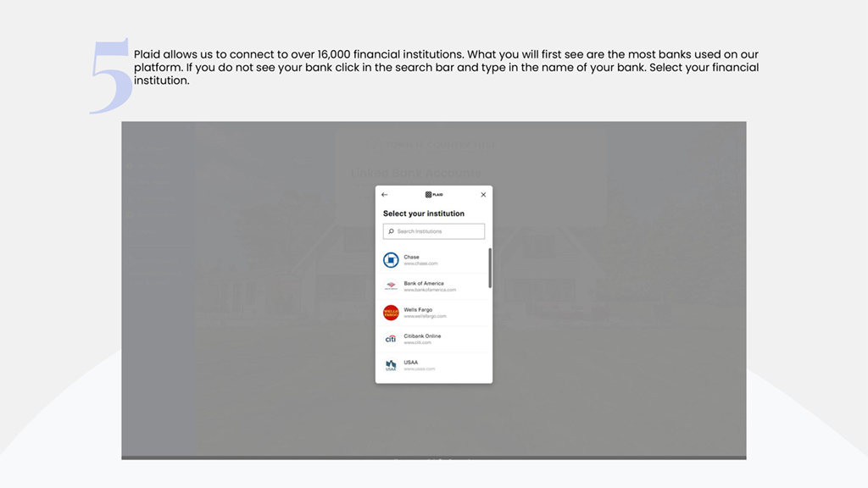Click www.chase.com URL text
The height and width of the screenshot is (488, 868).
click(420, 263)
